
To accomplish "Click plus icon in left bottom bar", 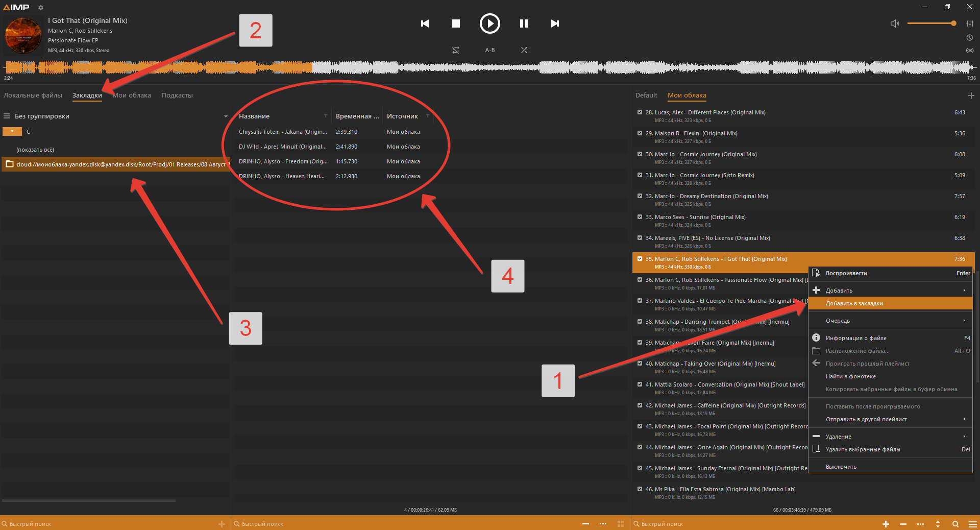I will [222, 524].
